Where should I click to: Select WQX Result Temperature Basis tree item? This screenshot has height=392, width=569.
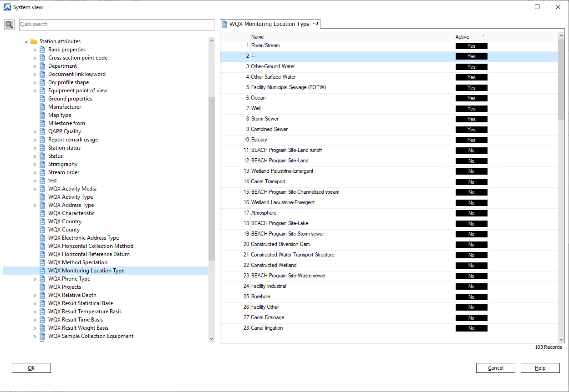click(x=85, y=312)
